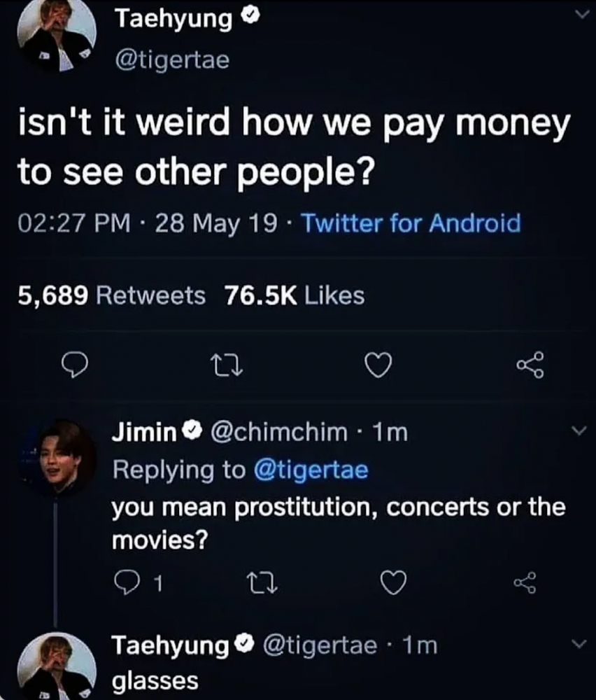Open the @tigertae mention in Jimin's reply
This screenshot has width=596, height=700.
click(x=311, y=469)
